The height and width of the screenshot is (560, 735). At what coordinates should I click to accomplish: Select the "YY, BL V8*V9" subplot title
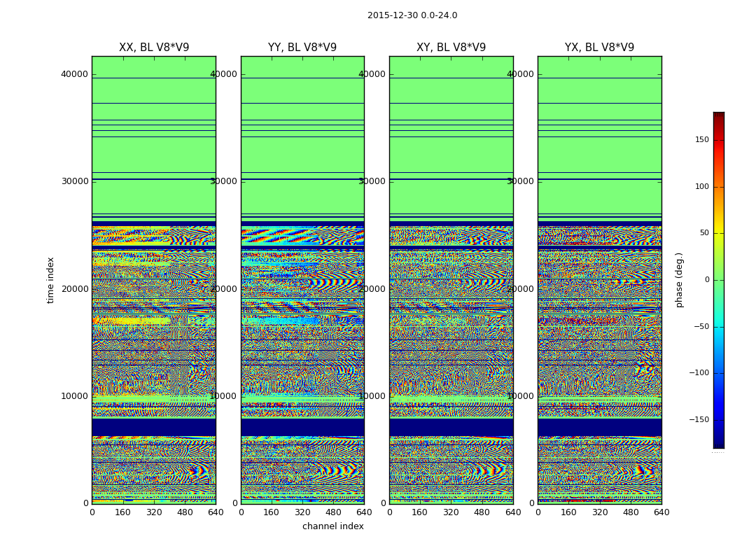click(x=302, y=48)
